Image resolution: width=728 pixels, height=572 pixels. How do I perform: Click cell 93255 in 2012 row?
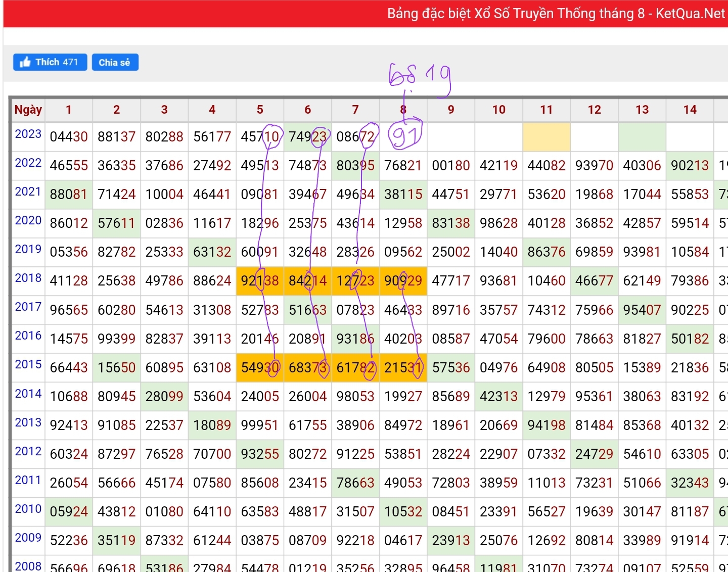(x=260, y=454)
